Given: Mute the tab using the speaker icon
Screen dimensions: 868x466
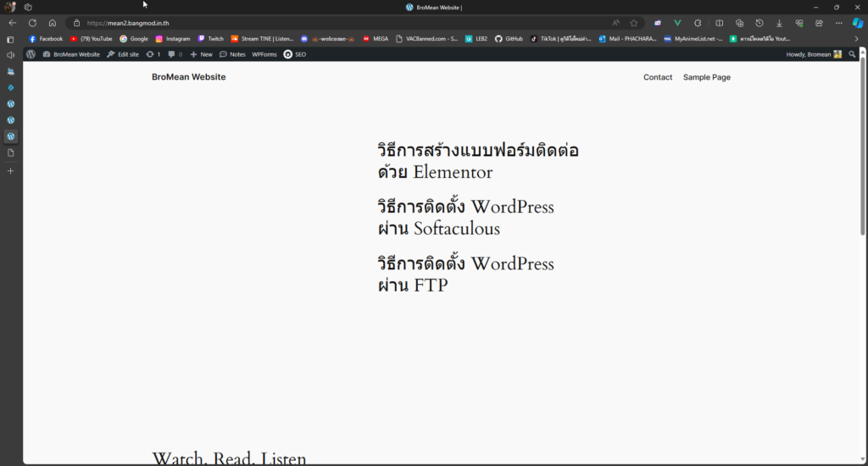Looking at the screenshot, I should click(10, 55).
